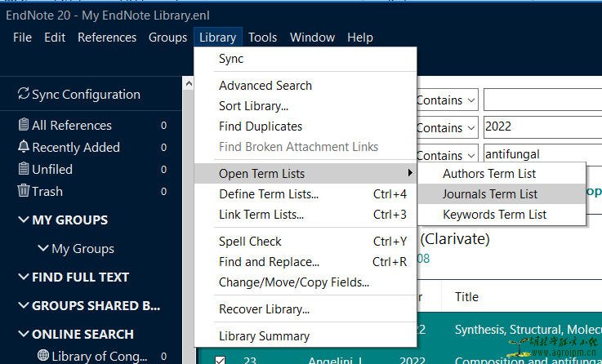The width and height of the screenshot is (602, 364).
Task: Select Find Duplicates in Library menu
Action: click(x=261, y=126)
